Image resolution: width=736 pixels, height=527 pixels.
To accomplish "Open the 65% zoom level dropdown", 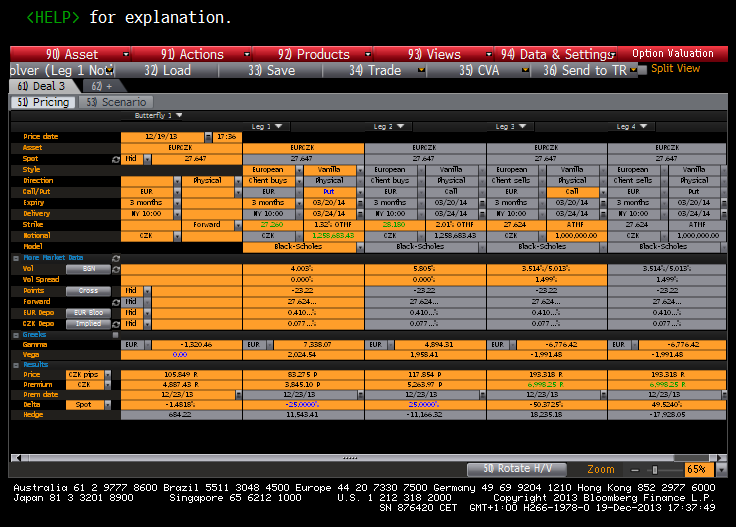I will [x=721, y=470].
